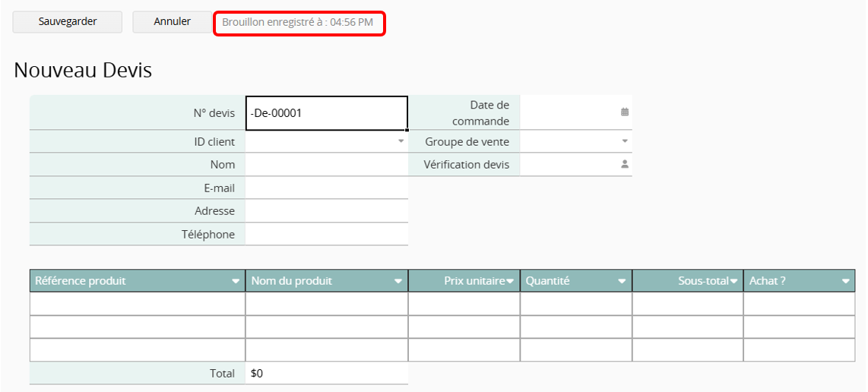Select the Téléphone input field
This screenshot has height=392, width=868.
327,234
